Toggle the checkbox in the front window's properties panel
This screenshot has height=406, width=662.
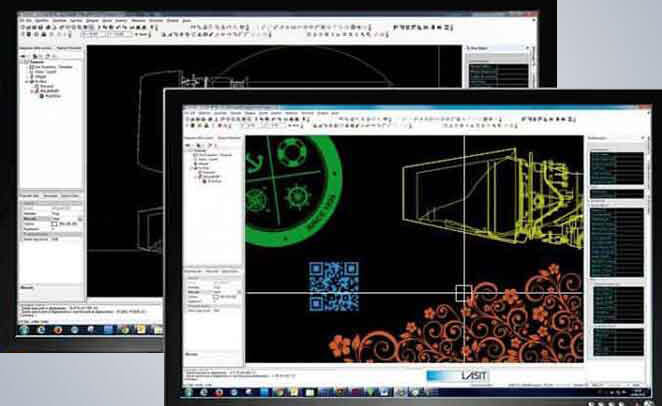click(216, 297)
